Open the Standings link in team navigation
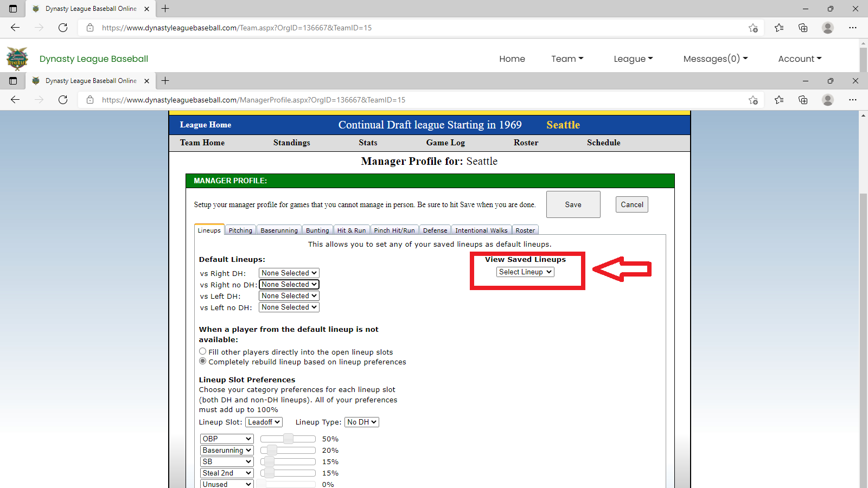The image size is (868, 488). (291, 143)
